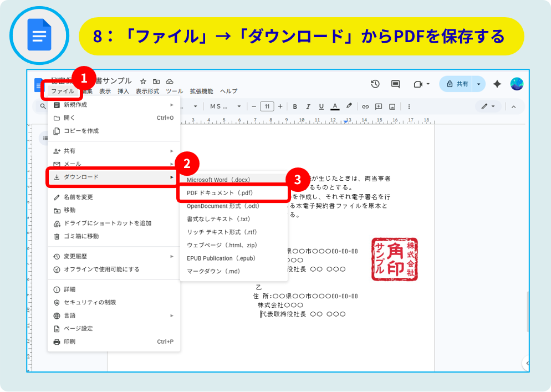Click the font size input field
Image resolution: width=551 pixels, height=392 pixels.
point(267,106)
